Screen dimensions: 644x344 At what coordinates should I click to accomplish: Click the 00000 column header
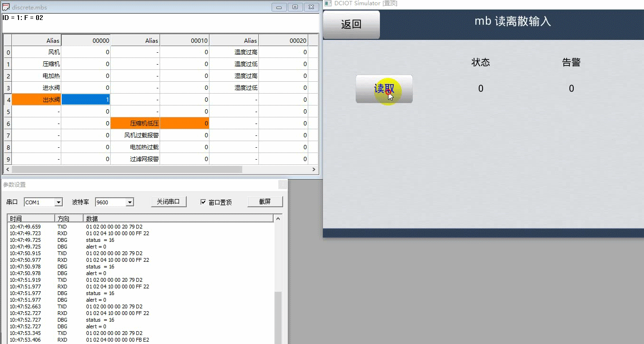86,40
